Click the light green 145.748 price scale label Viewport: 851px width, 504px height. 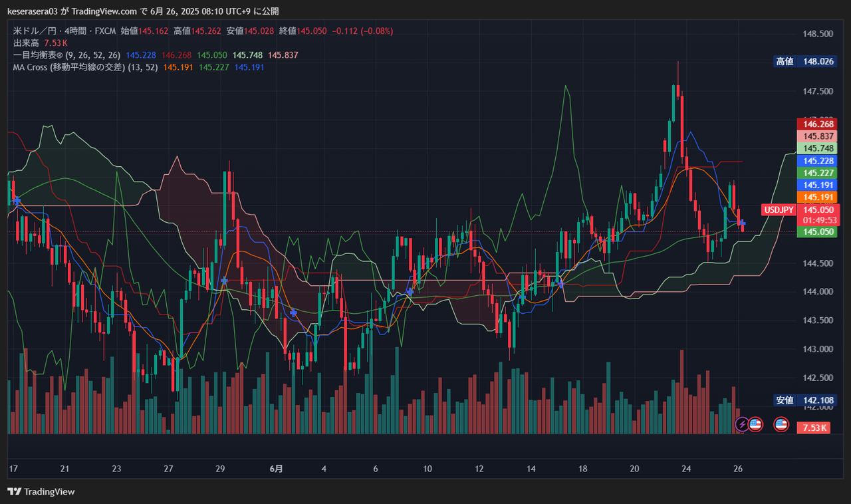[x=816, y=148]
